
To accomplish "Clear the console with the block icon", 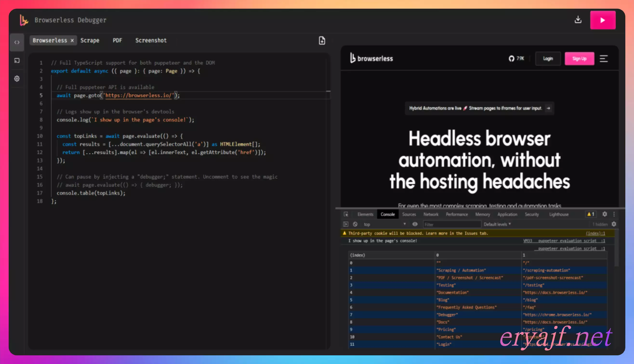I will pyautogui.click(x=355, y=224).
